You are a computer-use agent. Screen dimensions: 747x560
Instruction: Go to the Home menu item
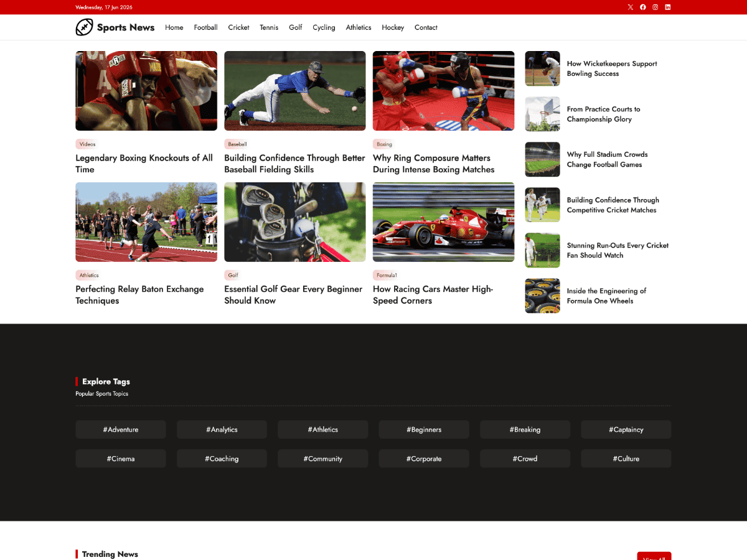(x=174, y=27)
